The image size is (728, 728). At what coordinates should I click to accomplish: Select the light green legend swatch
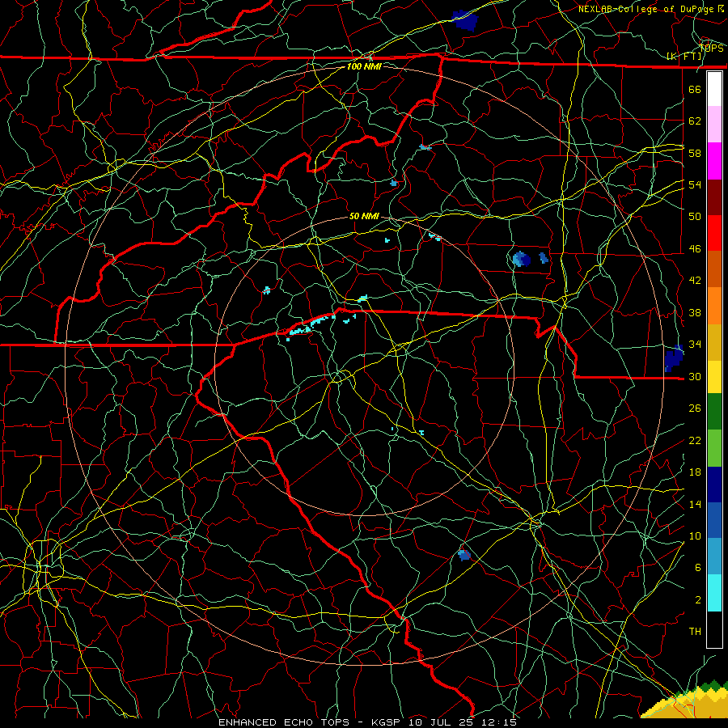pyautogui.click(x=714, y=448)
